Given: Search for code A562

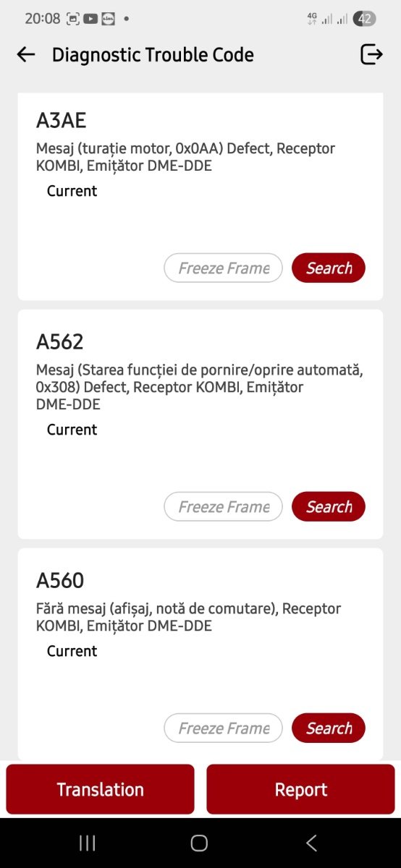Looking at the screenshot, I should (329, 506).
